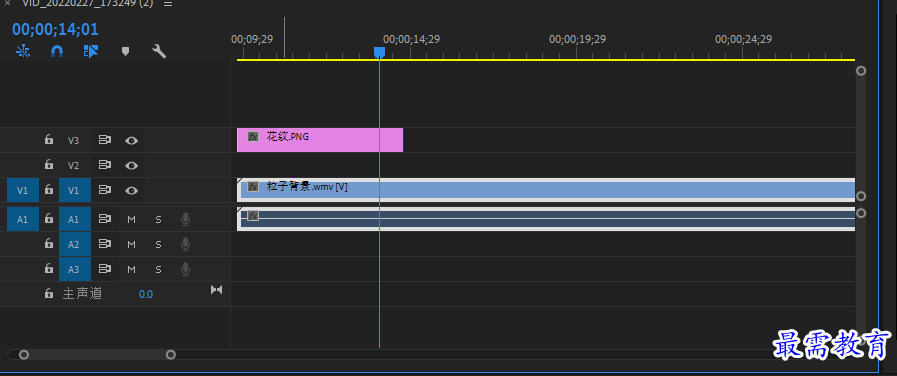
Task: Toggle lock on the master track 主声道
Action: [x=49, y=294]
